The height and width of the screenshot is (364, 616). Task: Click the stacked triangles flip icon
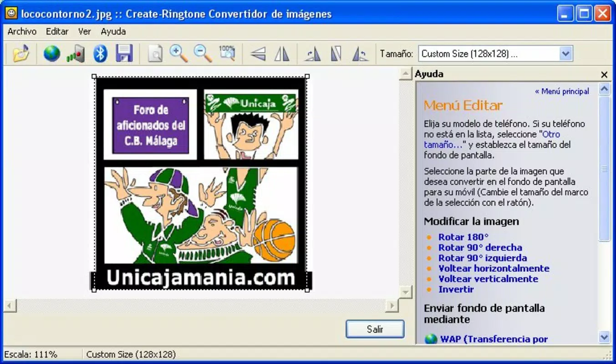tap(258, 54)
